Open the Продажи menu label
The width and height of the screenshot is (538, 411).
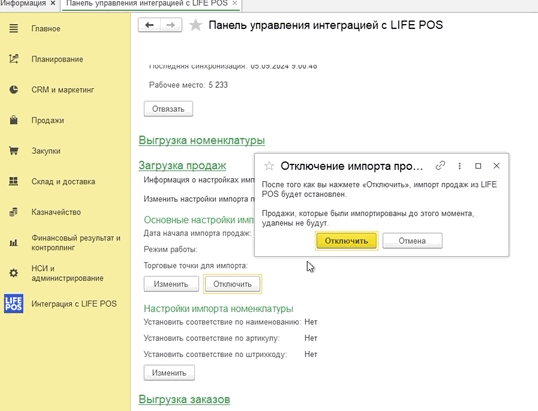click(x=48, y=120)
